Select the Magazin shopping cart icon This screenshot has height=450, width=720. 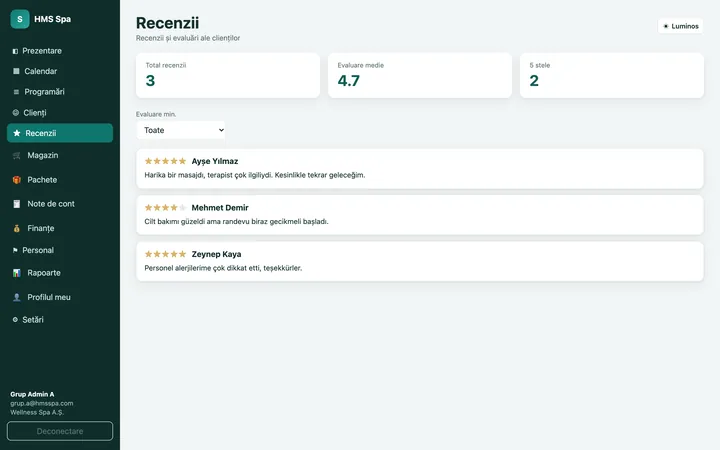coord(17,156)
